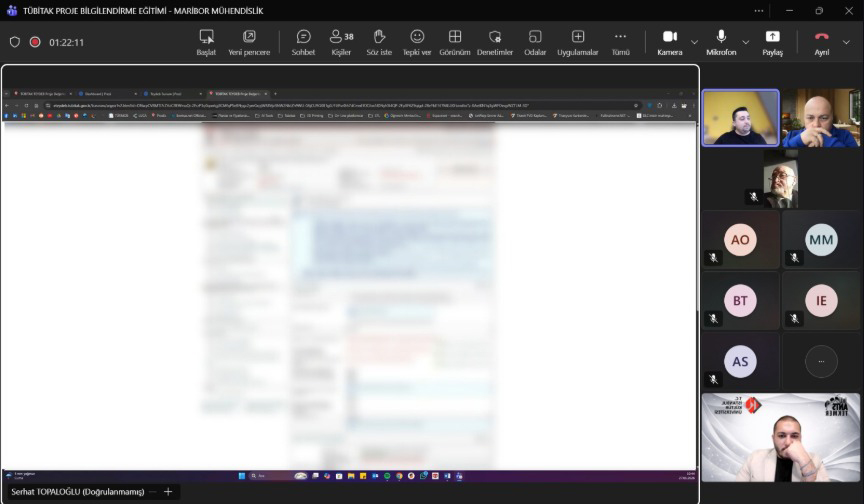Screen dimensions: 864x504
Task: Toggle the Mikrofon mute state
Action: [x=721, y=42]
